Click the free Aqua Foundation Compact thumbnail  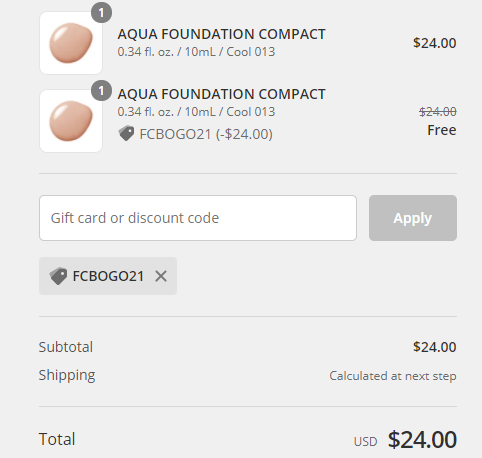coord(71,121)
